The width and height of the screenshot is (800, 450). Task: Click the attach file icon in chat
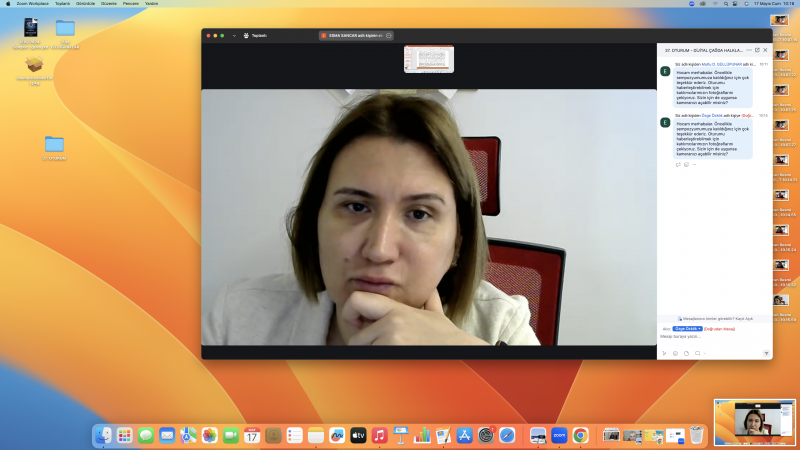686,353
